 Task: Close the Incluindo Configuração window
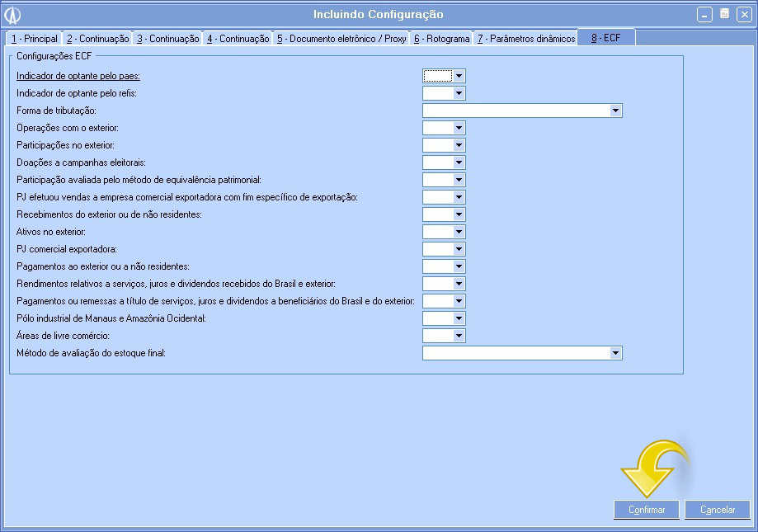[x=744, y=15]
